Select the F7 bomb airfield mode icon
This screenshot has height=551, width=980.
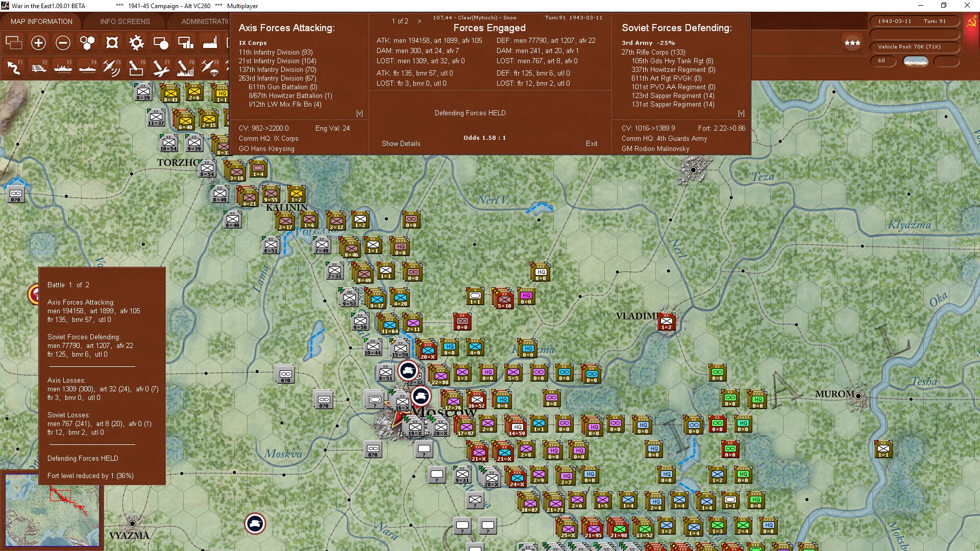point(160,67)
